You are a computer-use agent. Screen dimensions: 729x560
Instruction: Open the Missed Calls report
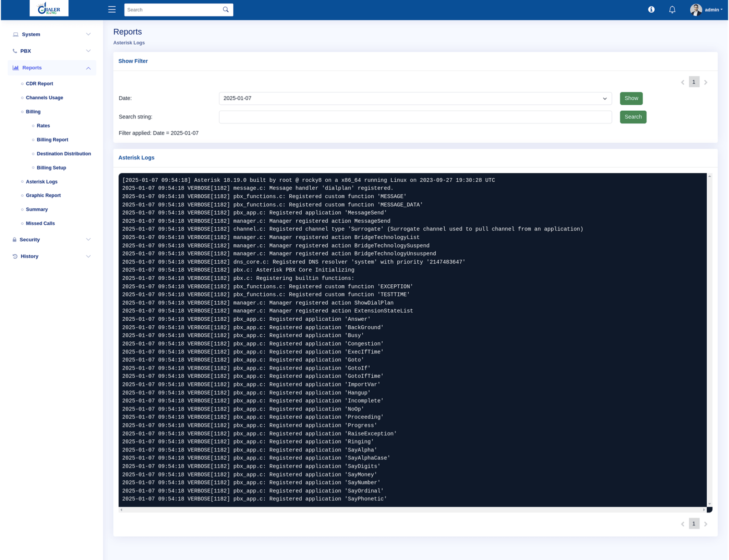[40, 223]
